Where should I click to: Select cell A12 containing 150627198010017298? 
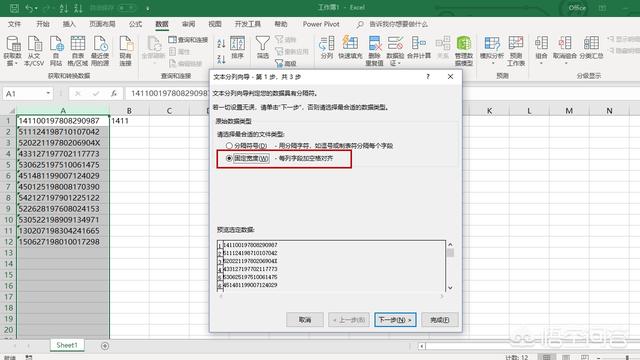(x=63, y=242)
